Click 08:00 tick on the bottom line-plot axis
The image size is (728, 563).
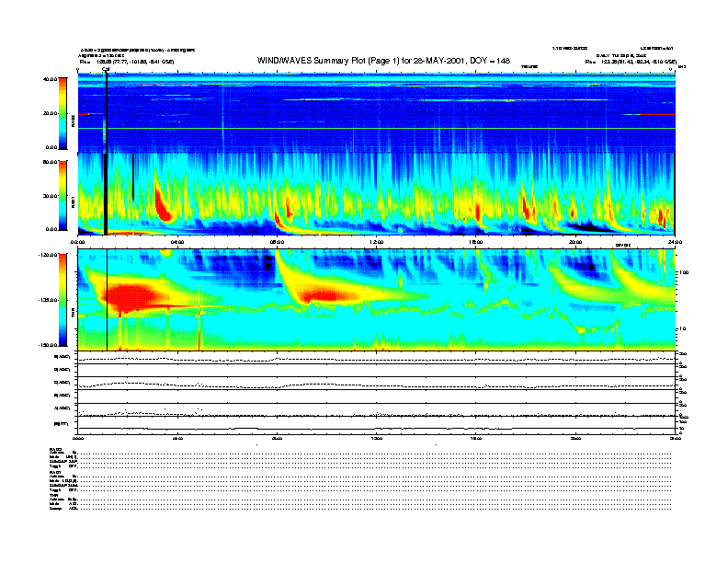click(277, 438)
